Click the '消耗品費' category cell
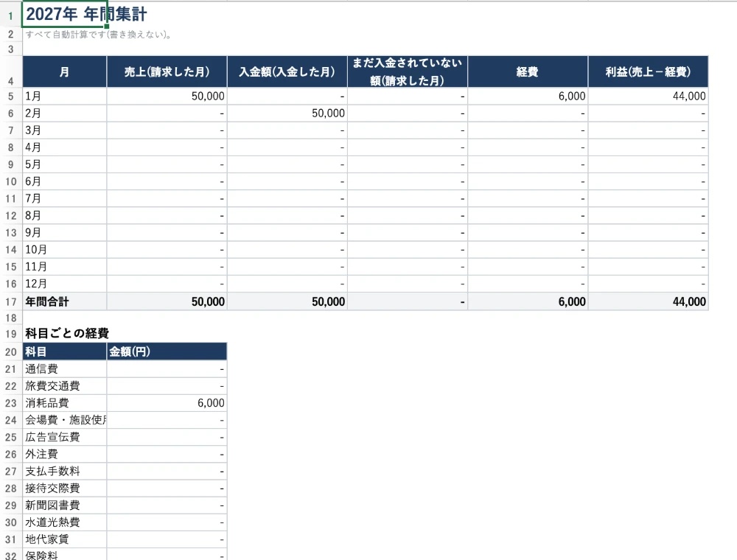This screenshot has height=560, width=737. [x=64, y=403]
